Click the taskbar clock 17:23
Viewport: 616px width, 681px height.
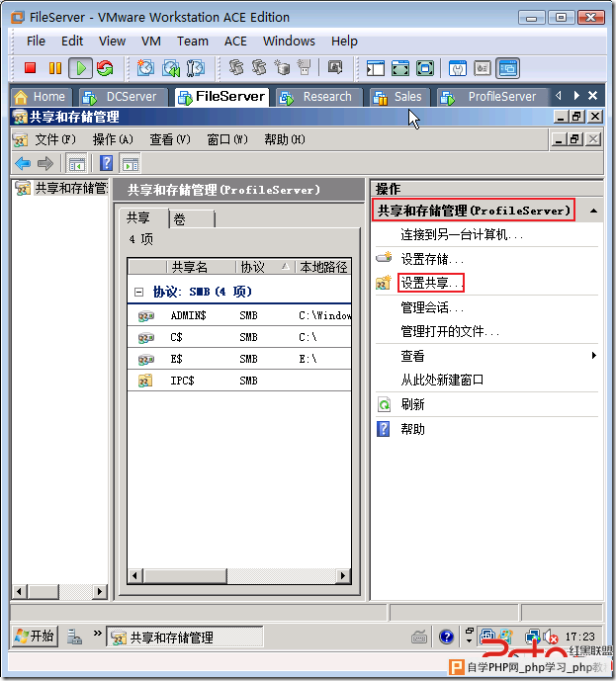click(x=579, y=637)
